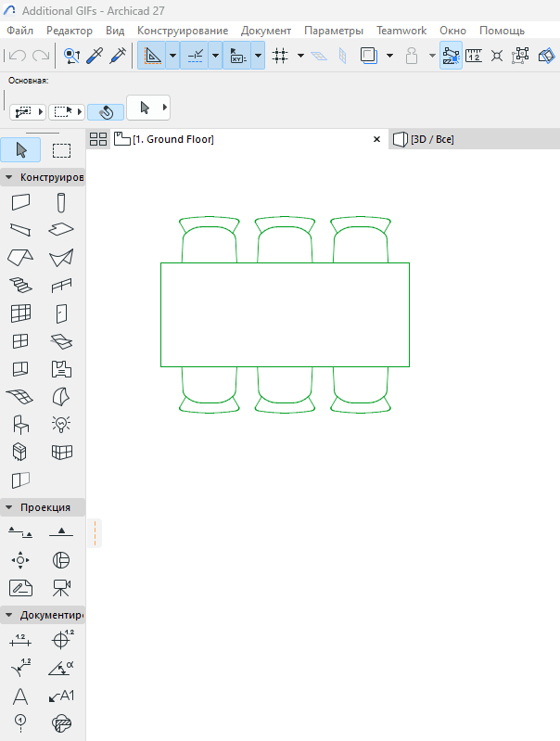The height and width of the screenshot is (741, 560).
Task: Select the Door tool
Action: point(61,313)
